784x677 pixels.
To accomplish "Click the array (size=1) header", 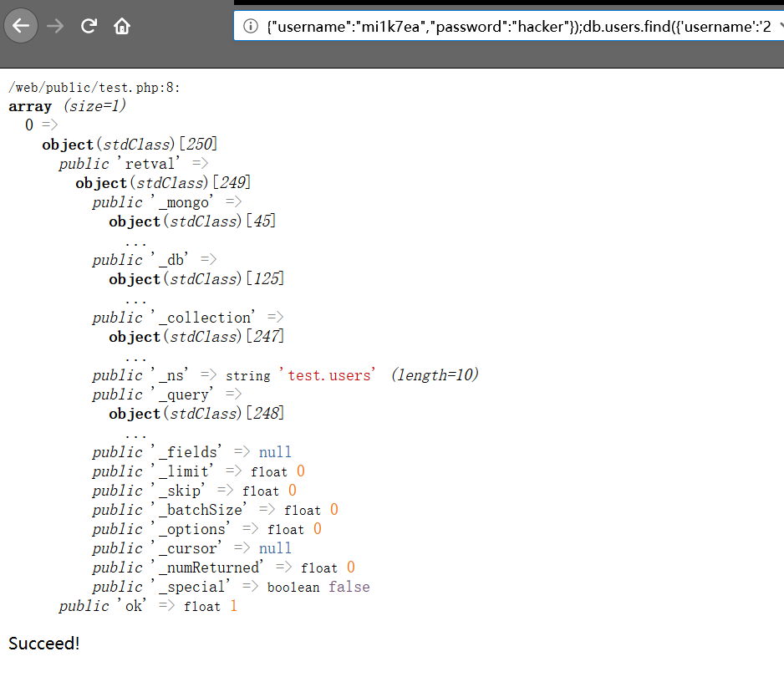I will (x=67, y=106).
